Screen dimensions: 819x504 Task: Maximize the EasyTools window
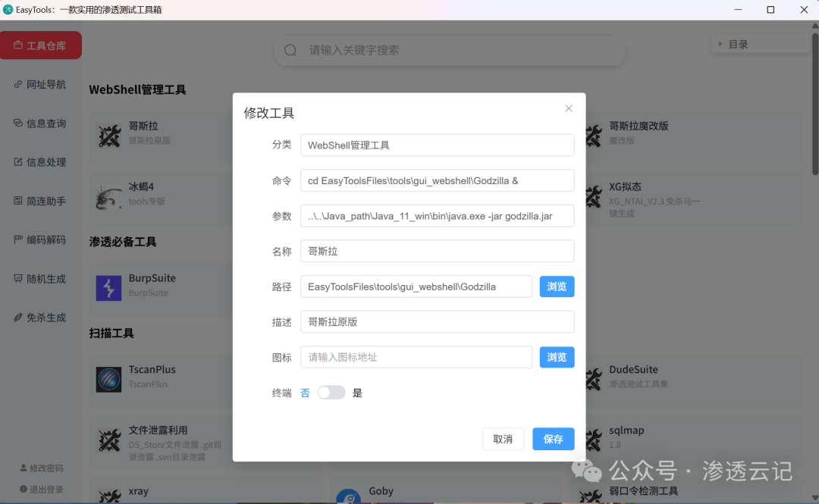pyautogui.click(x=770, y=9)
